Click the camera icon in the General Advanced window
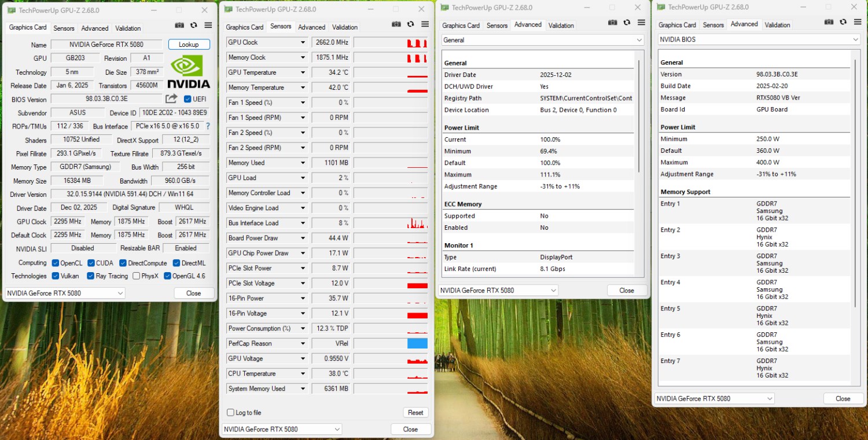868x440 pixels. tap(613, 23)
